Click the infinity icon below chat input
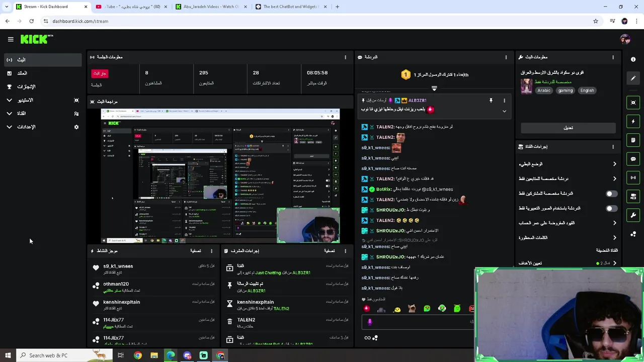This screenshot has width=644, height=362. click(367, 338)
